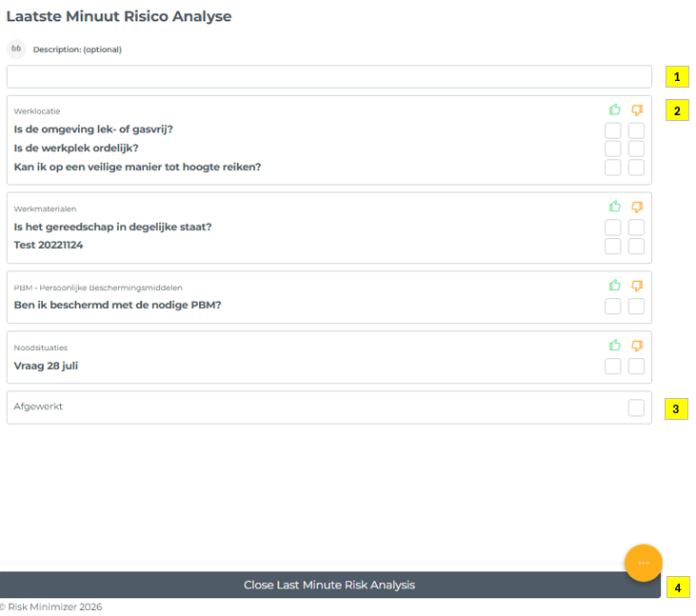Screen dimensions: 696x616
Task: Check positive box for 'lek- of gasvrij' question
Action: point(613,130)
